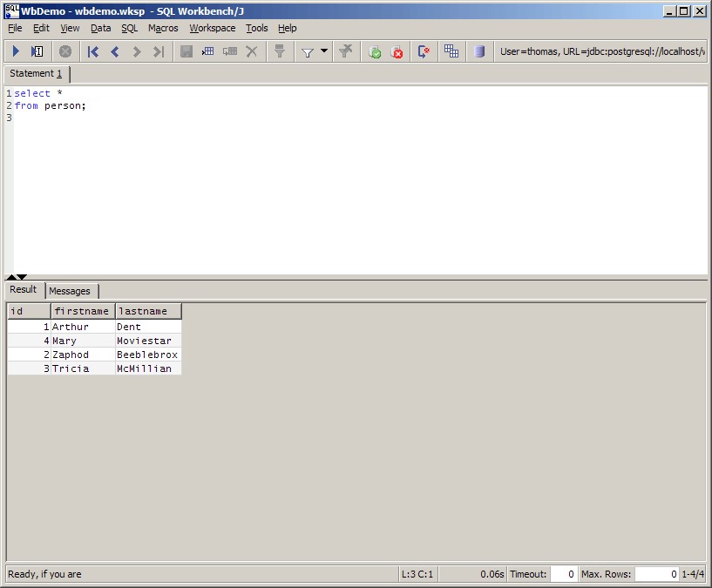712x588 pixels.
Task: Execute all statements in the editor
Action: point(15,51)
